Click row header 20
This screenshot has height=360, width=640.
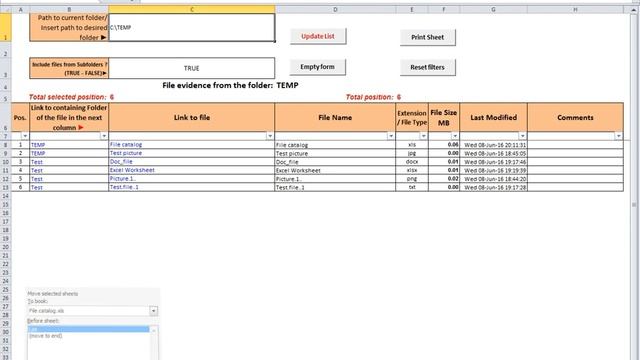5,247
